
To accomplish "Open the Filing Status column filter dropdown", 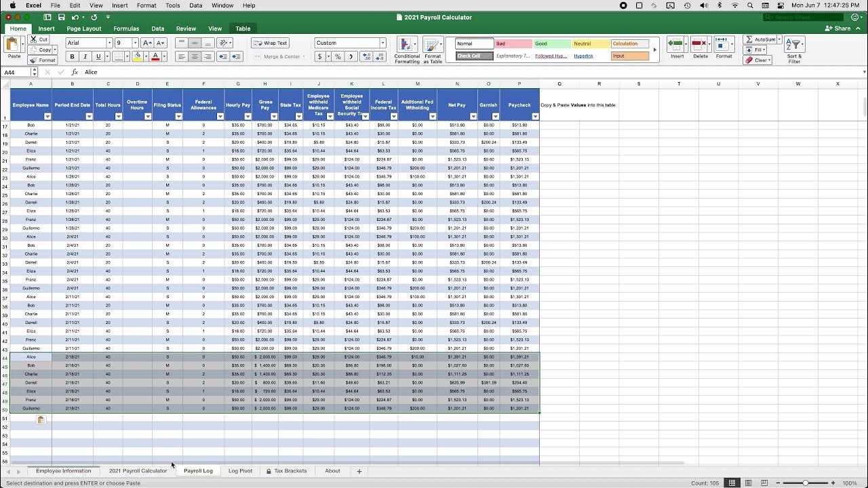I will [178, 117].
